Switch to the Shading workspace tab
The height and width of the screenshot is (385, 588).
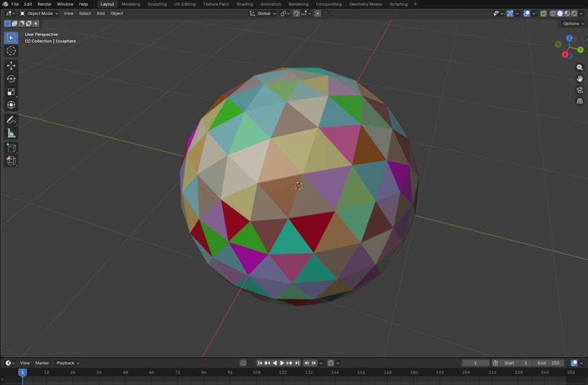click(x=244, y=4)
